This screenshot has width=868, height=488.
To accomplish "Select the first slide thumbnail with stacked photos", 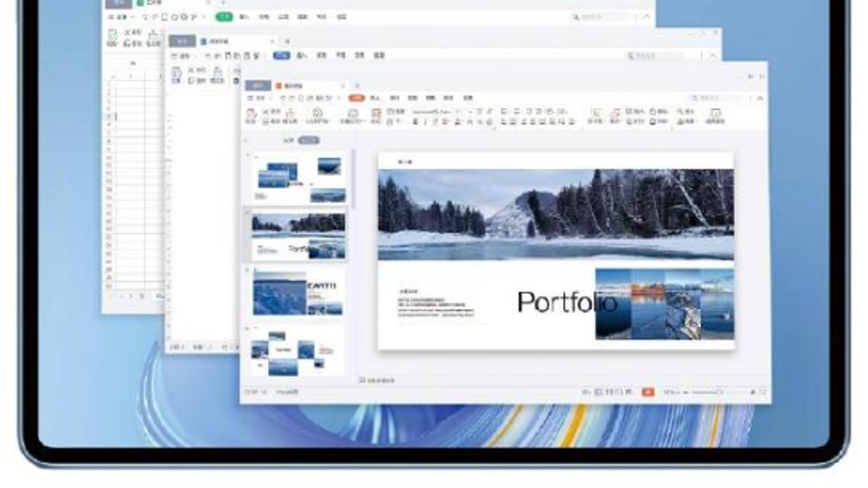I will [298, 178].
